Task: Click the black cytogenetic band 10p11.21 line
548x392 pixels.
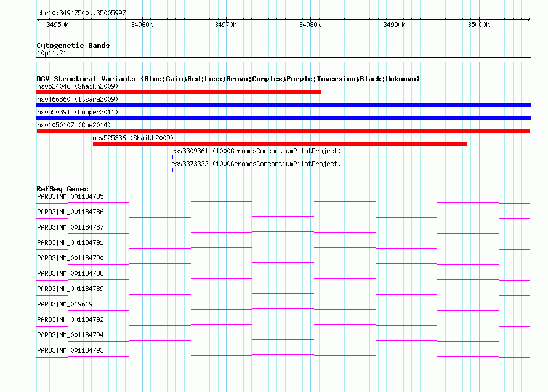Action: click(283, 60)
